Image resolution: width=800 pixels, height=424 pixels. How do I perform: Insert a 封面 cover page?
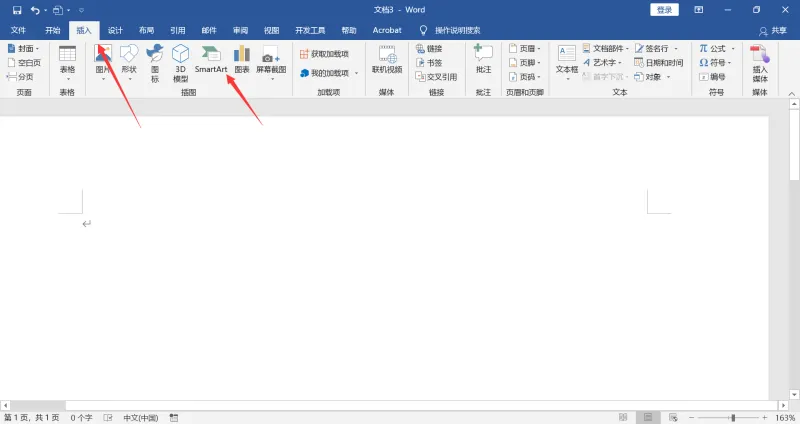(x=23, y=48)
